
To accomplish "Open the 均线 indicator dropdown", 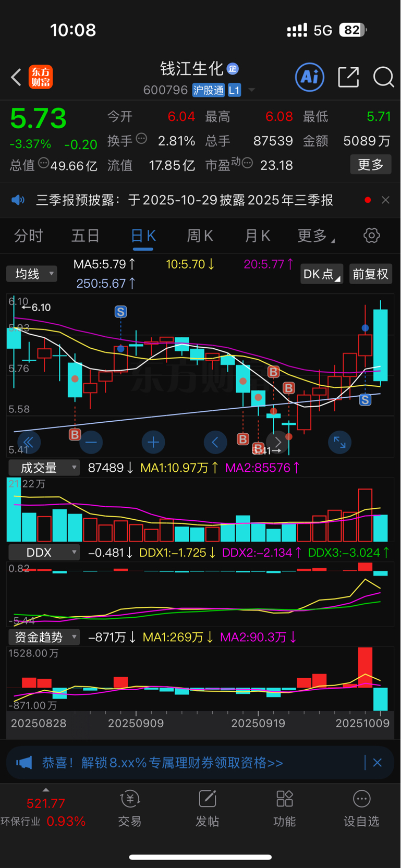I will coord(32,274).
